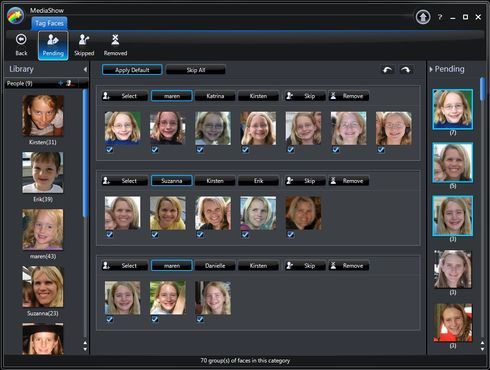Image resolution: width=490 pixels, height=370 pixels.
Task: Undo the last tagging action
Action: coord(387,70)
